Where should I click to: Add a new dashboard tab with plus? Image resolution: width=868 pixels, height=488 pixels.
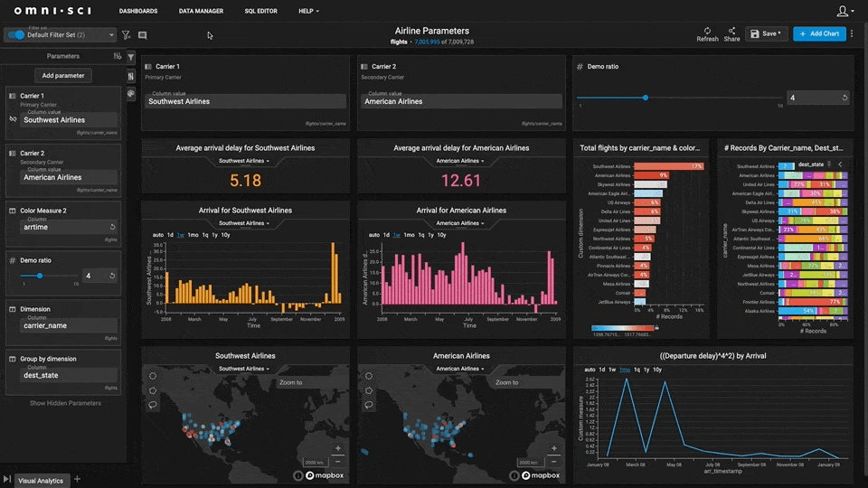77,479
